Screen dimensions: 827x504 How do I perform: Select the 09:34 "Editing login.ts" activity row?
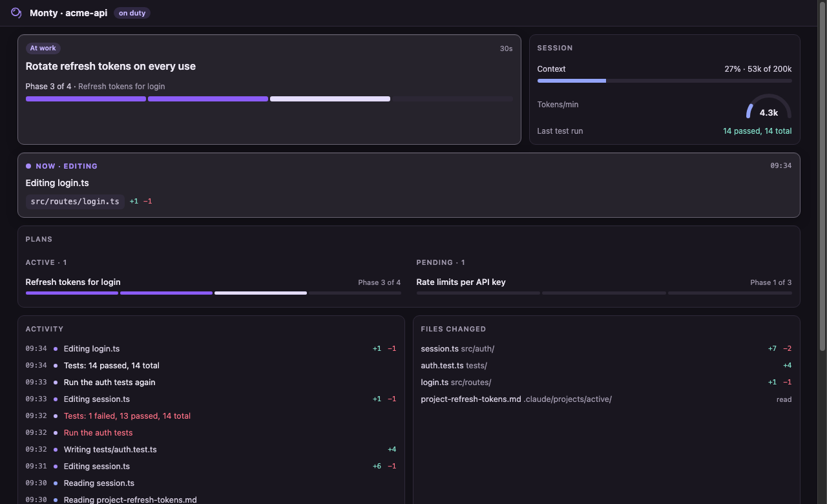pos(211,349)
